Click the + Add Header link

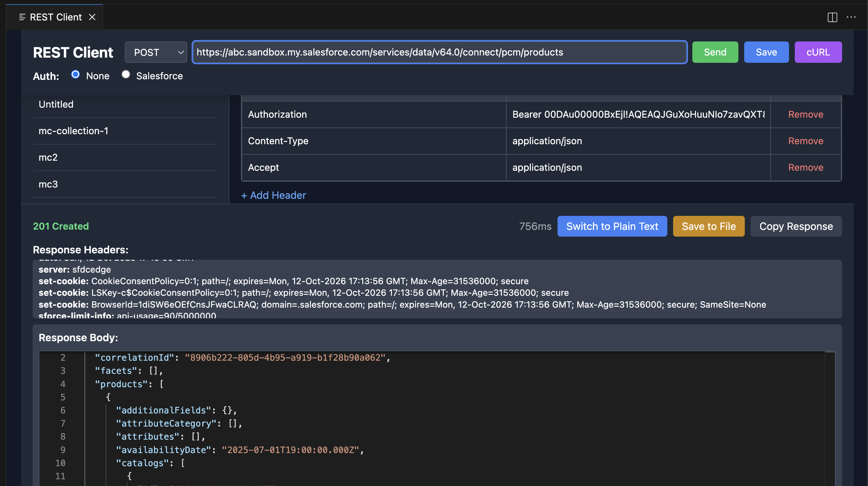[273, 195]
